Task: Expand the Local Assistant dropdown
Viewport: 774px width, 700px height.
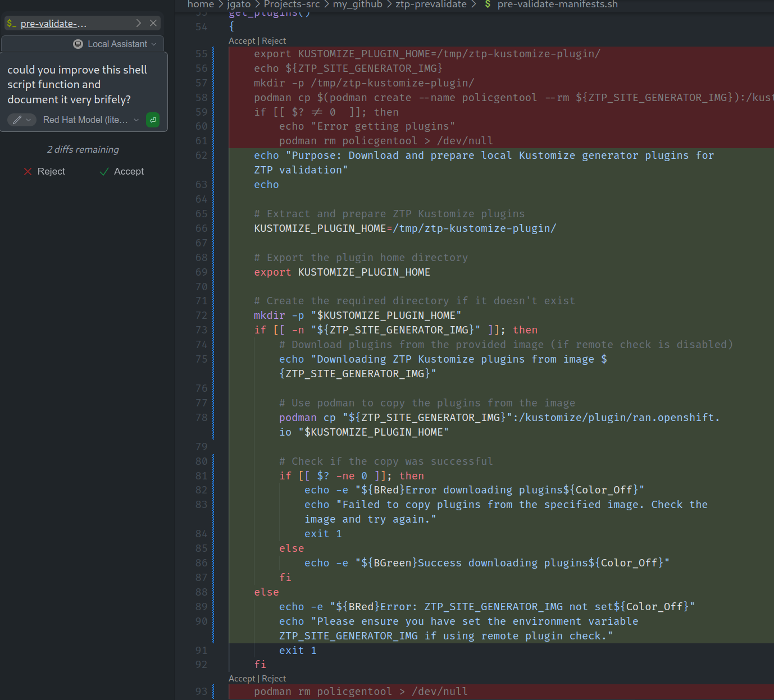Action: point(153,44)
